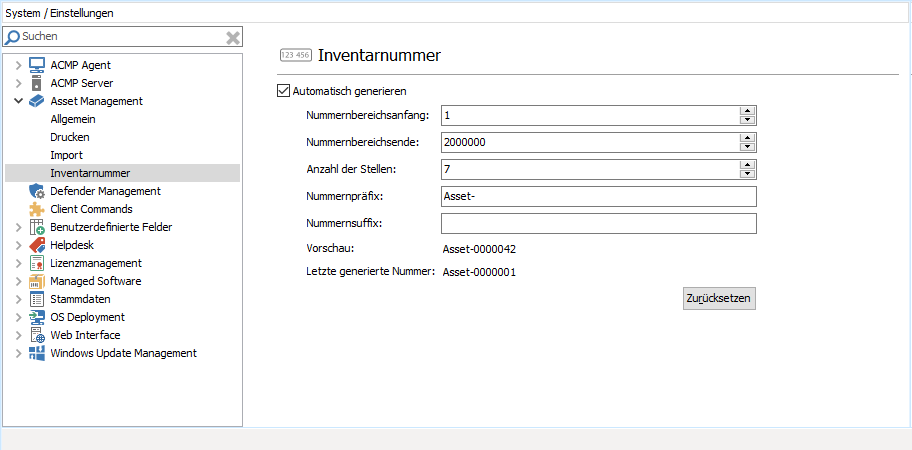The width and height of the screenshot is (912, 450).
Task: Click the Benutzerdefinierte Felder table icon
Action: pyautogui.click(x=37, y=227)
